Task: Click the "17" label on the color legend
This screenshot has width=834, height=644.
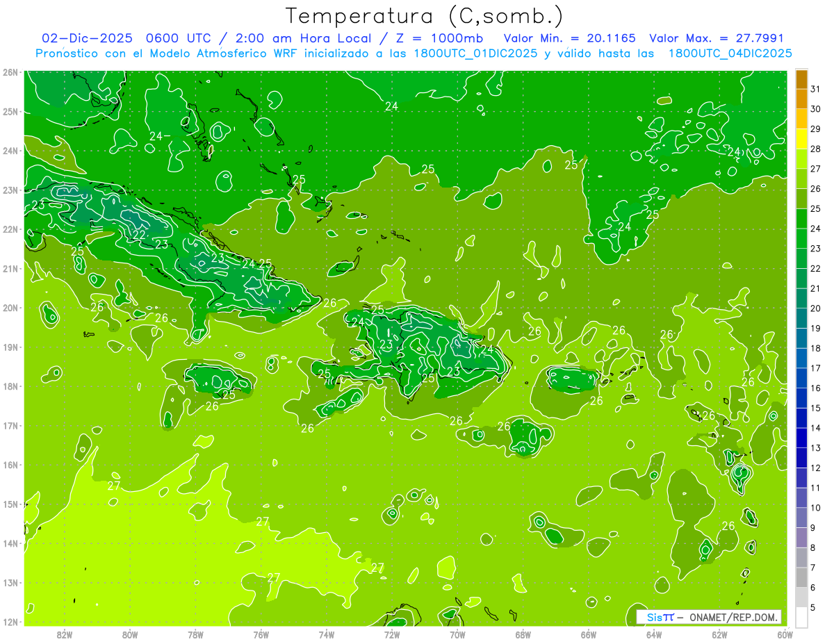Action: point(816,368)
